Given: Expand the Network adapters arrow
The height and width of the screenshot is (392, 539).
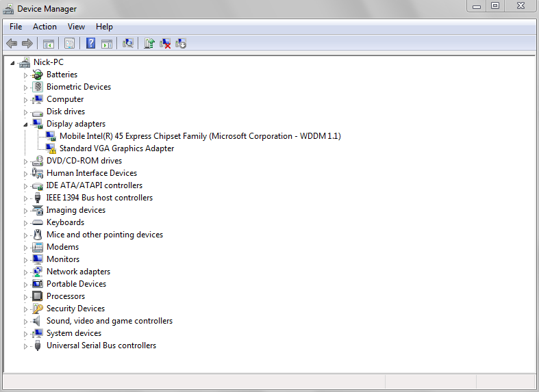Looking at the screenshot, I should point(25,272).
